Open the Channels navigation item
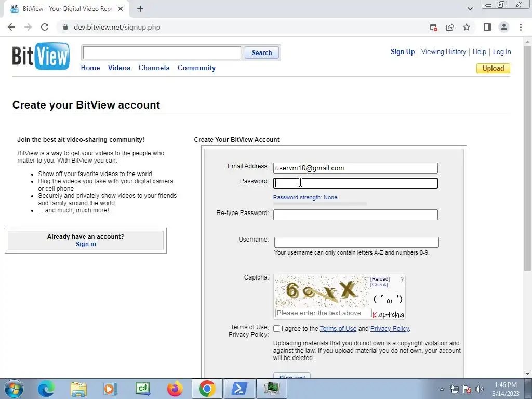532x399 pixels. [x=154, y=68]
